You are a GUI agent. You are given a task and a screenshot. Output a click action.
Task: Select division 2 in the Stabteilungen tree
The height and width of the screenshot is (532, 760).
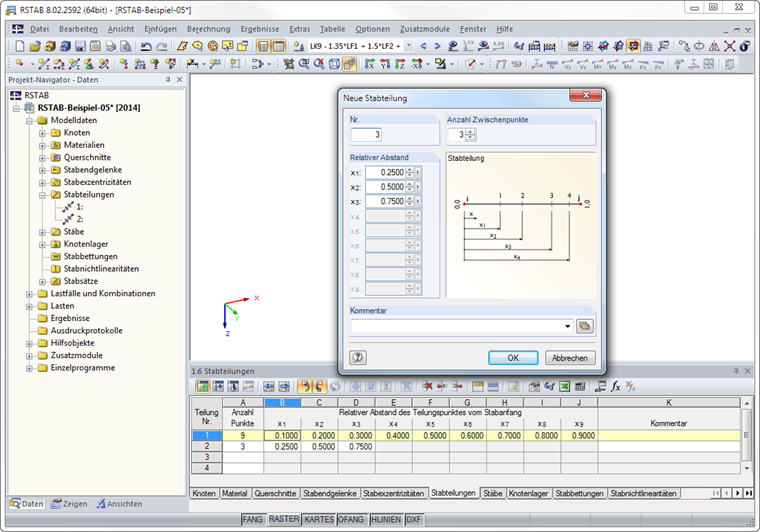coord(73,219)
